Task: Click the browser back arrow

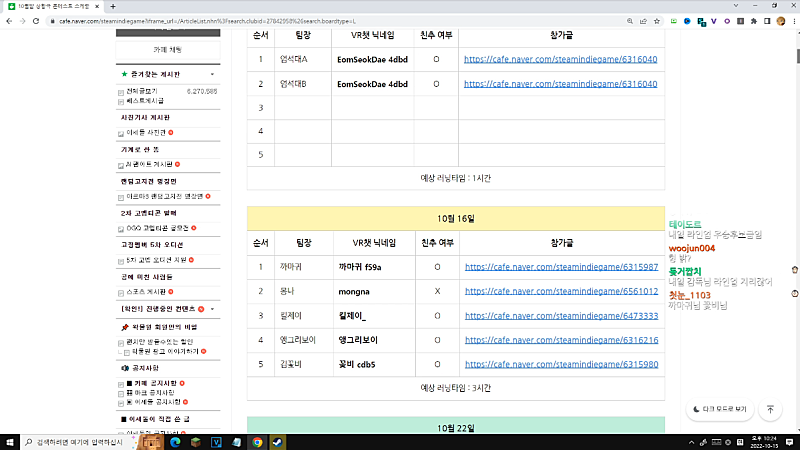Action: pyautogui.click(x=11, y=20)
